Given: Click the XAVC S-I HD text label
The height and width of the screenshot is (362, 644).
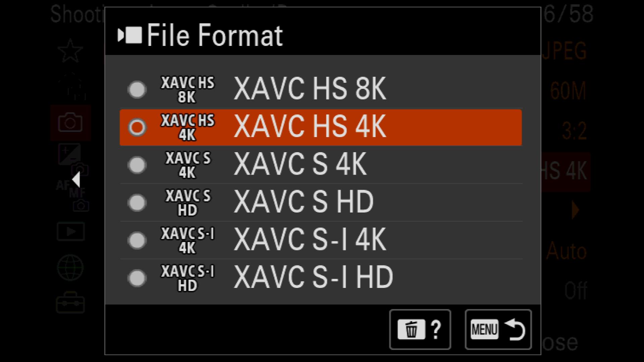Looking at the screenshot, I should coord(313,277).
